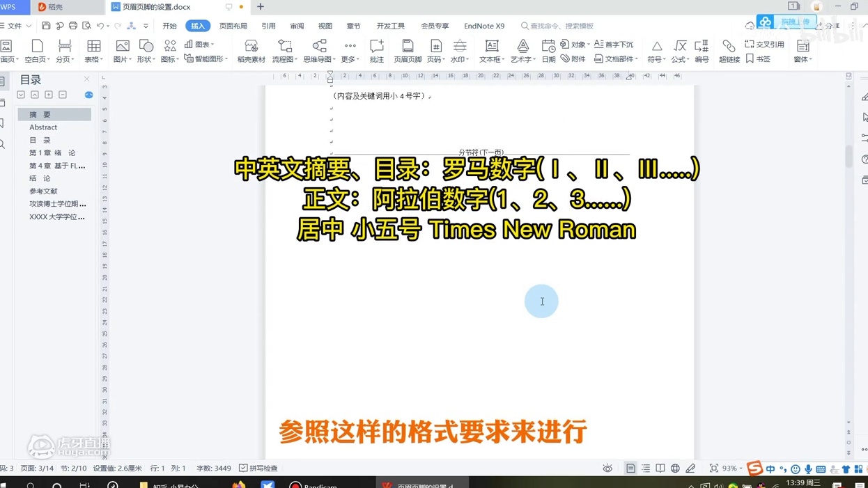The width and height of the screenshot is (868, 488).
Task: Close the 目录 navigation pane
Action: click(x=87, y=79)
